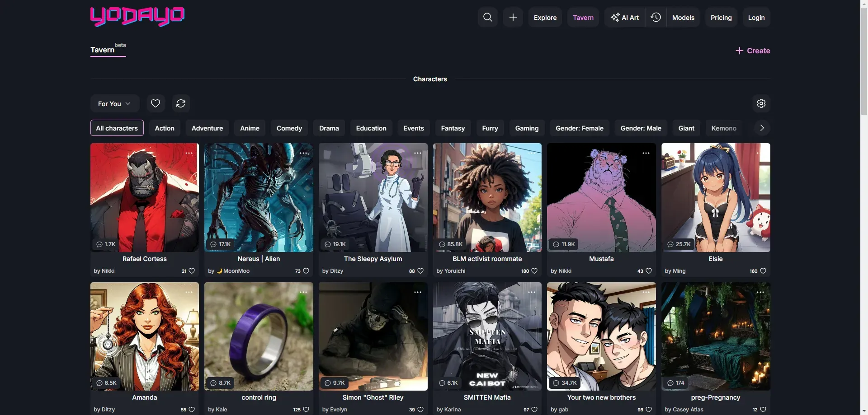Screen dimensions: 868x415
Task: Click the Login button
Action: 756,18
